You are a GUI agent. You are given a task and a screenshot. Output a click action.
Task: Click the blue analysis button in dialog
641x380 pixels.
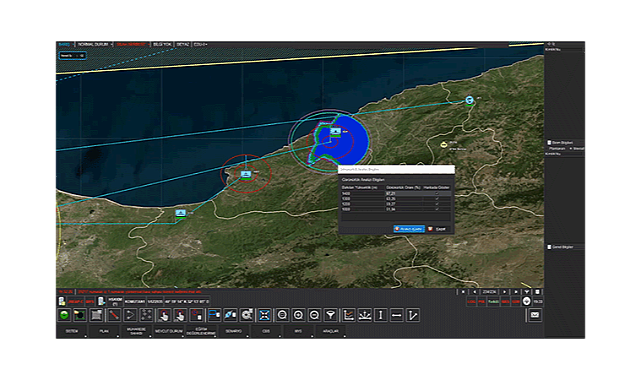point(409,229)
